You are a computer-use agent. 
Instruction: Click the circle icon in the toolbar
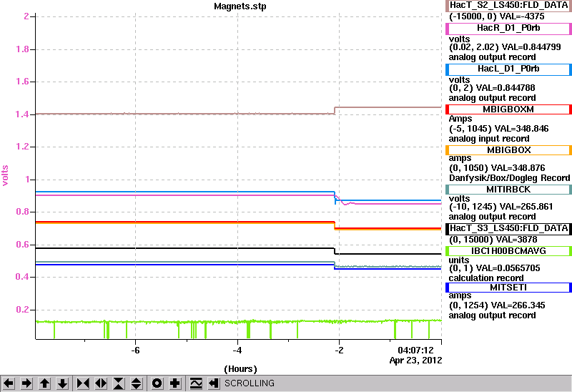coord(157,383)
